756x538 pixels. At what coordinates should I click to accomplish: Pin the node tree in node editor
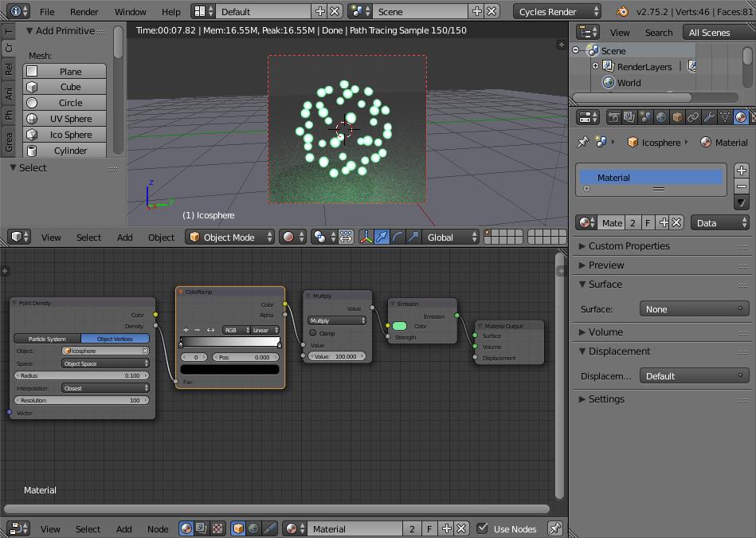pyautogui.click(x=555, y=528)
